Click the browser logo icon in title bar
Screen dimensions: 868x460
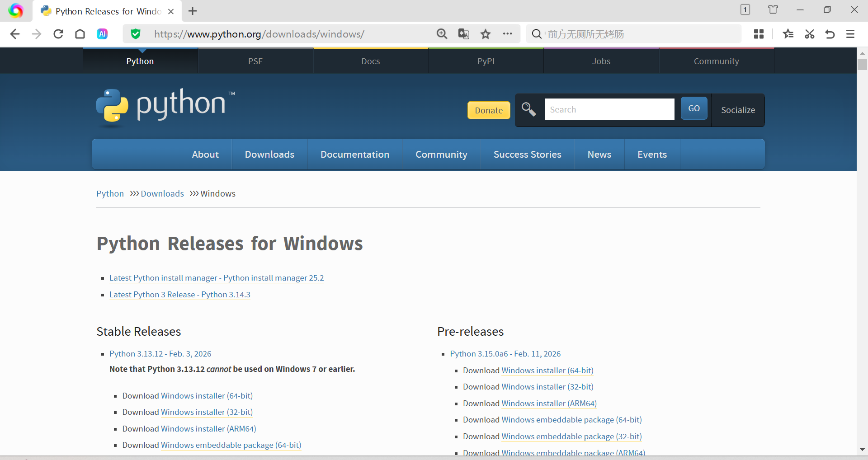[15, 10]
